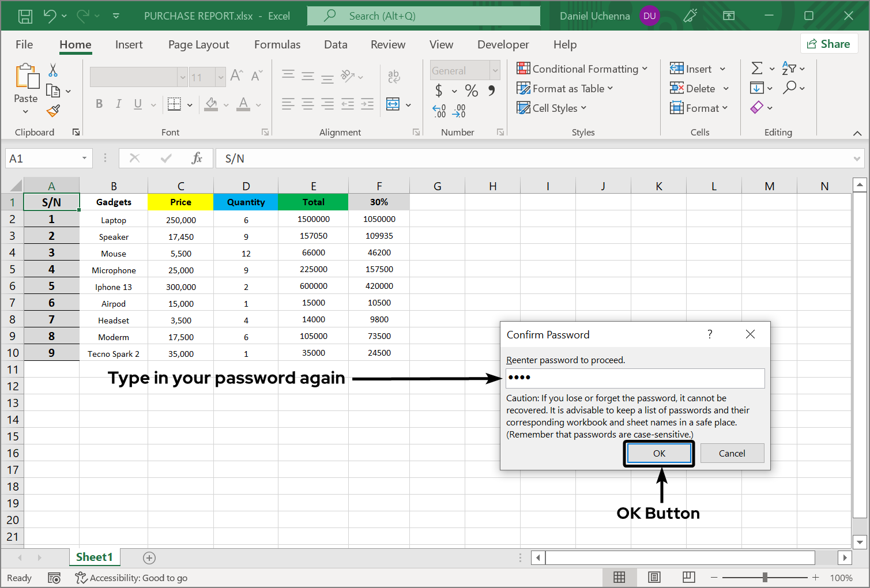Toggle underline formatting
The image size is (870, 588).
137,104
